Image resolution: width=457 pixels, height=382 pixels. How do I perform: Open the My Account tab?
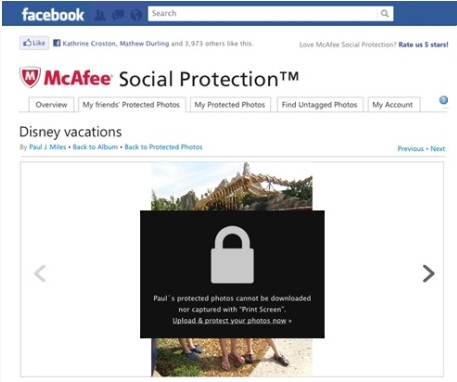(x=393, y=105)
